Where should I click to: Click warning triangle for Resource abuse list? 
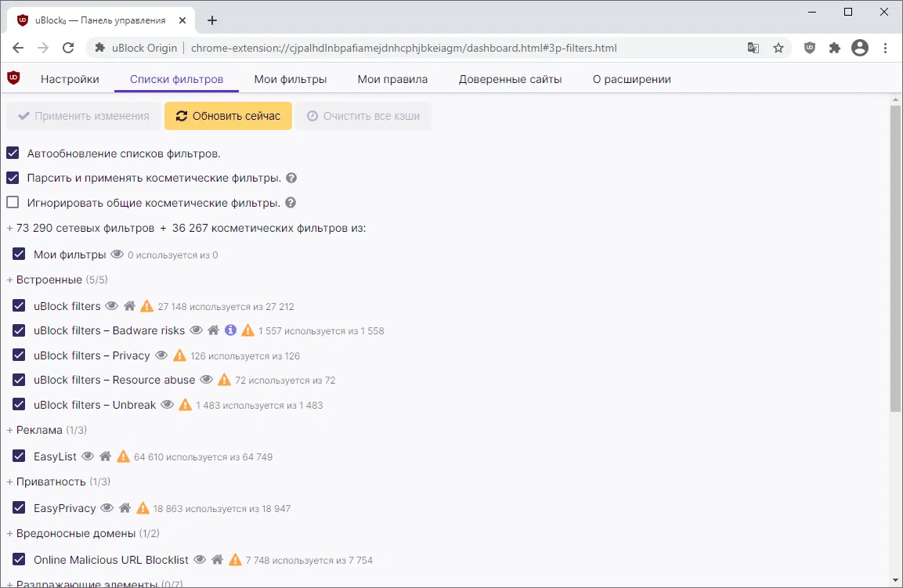224,380
